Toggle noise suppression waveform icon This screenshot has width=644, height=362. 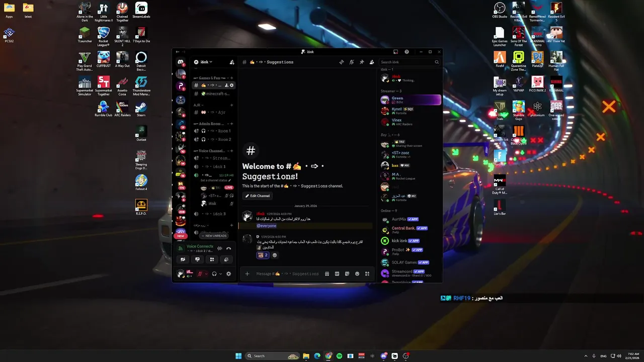click(219, 248)
